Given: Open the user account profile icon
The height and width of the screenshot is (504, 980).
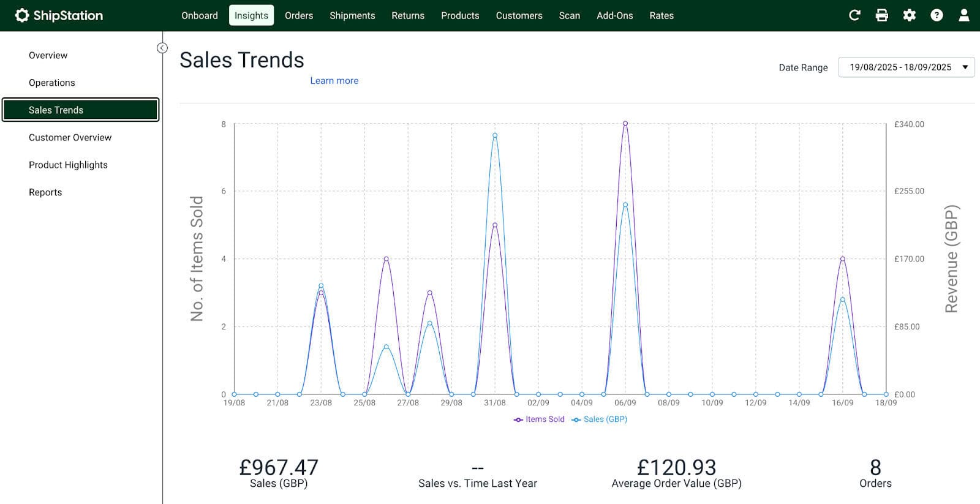Looking at the screenshot, I should tap(964, 15).
